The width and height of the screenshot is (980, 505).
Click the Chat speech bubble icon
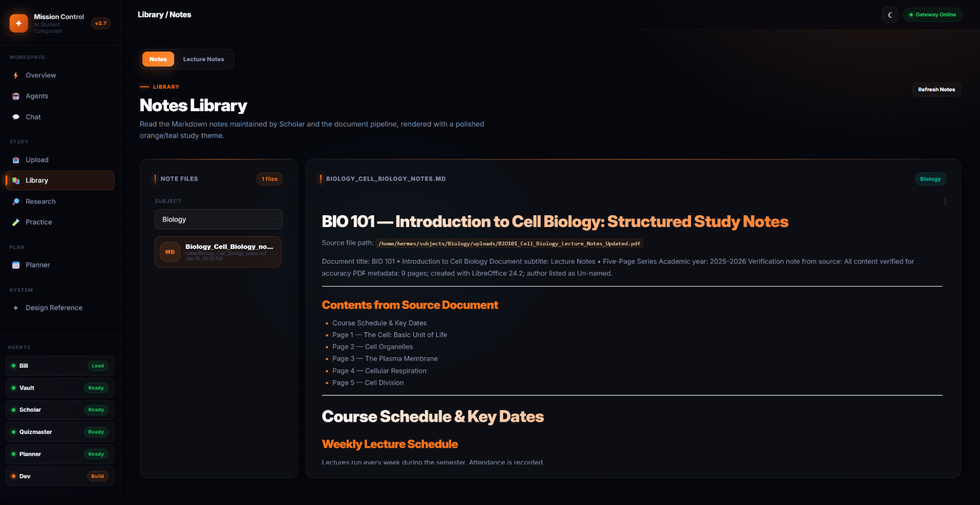[16, 117]
